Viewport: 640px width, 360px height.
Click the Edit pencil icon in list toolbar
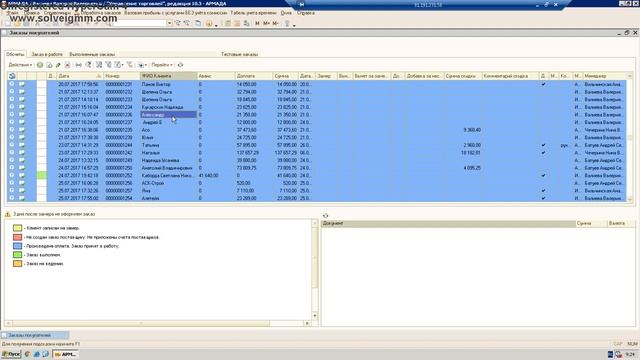click(58, 65)
